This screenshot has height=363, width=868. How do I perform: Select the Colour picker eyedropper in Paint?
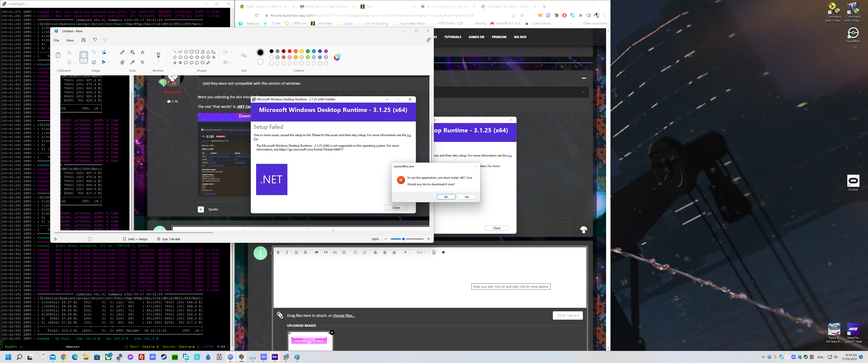click(132, 62)
